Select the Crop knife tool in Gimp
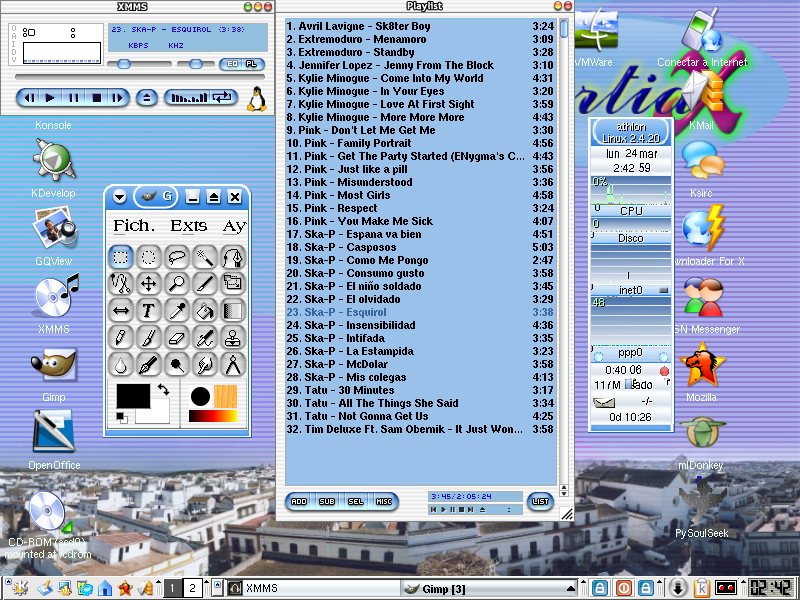Screen dimensions: 800x600 coord(205,284)
